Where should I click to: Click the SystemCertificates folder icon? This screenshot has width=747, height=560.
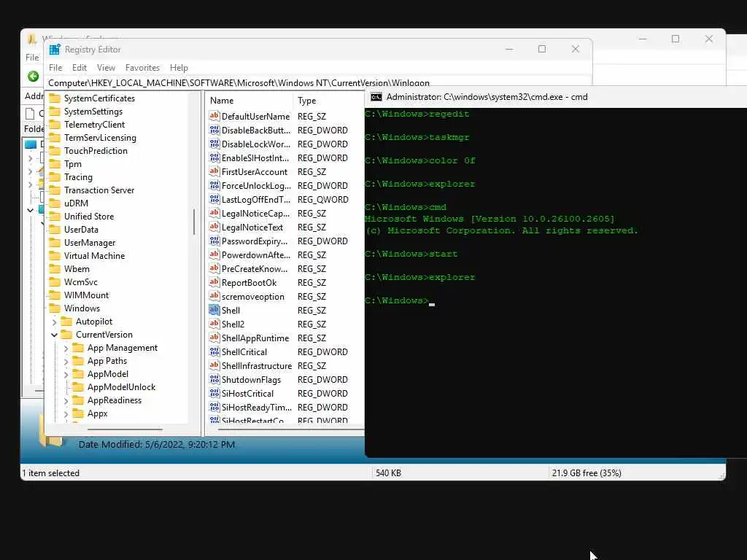(55, 98)
